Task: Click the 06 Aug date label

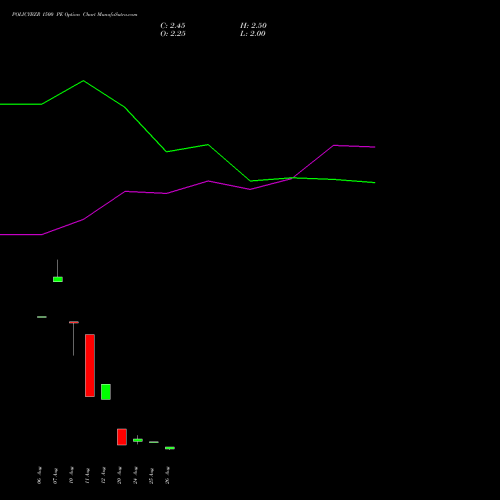Action: [x=39, y=475]
